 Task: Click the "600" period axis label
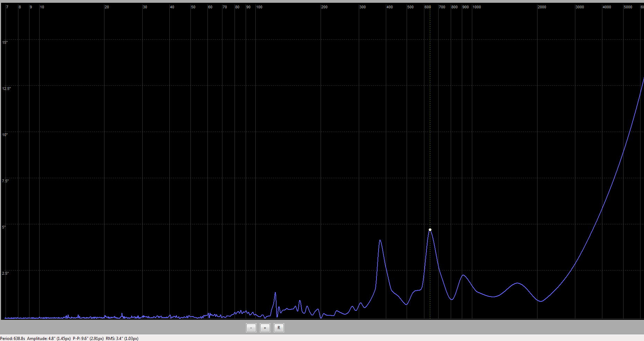pos(428,7)
